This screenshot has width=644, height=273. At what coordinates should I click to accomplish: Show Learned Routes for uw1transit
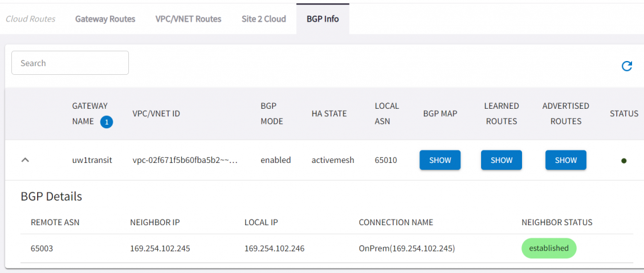[501, 160]
